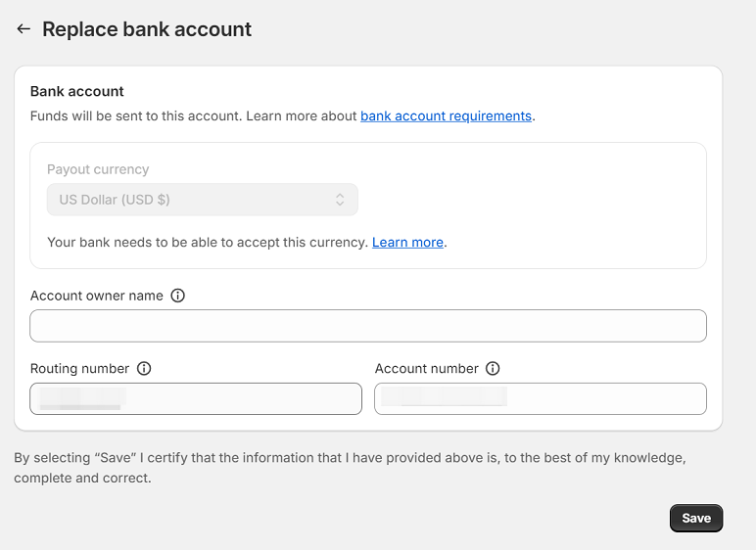The image size is (756, 550).
Task: Follow the Learn more link about currency
Action: tap(407, 242)
